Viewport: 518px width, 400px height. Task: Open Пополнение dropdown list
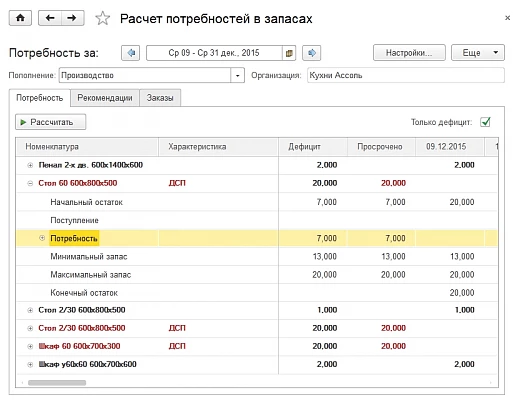coord(237,75)
